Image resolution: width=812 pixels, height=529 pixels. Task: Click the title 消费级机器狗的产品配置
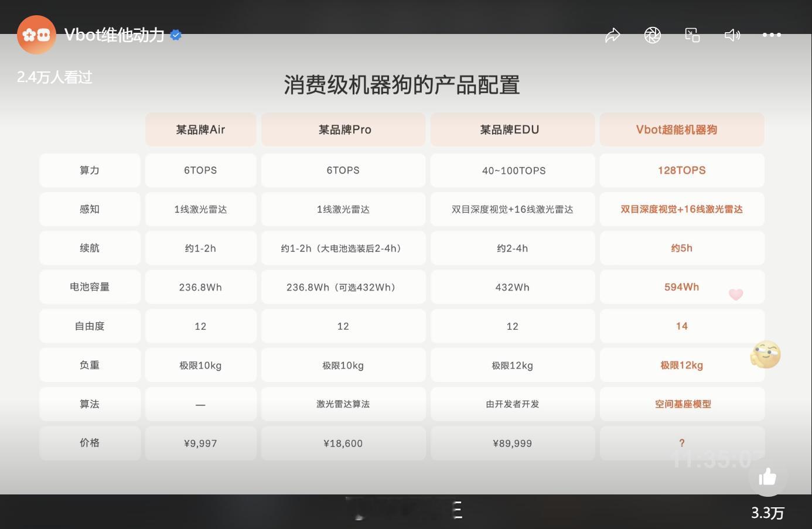tap(402, 85)
